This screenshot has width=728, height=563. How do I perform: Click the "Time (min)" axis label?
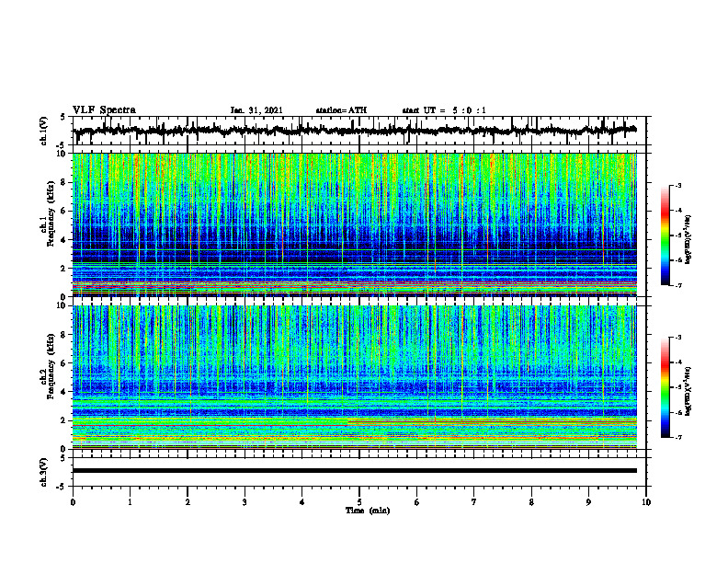368,511
